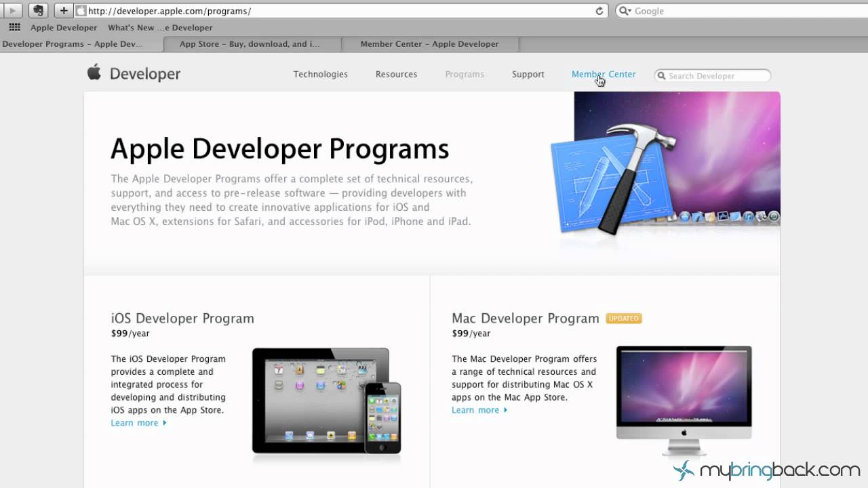Click the site favicon in the address bar

(x=81, y=11)
